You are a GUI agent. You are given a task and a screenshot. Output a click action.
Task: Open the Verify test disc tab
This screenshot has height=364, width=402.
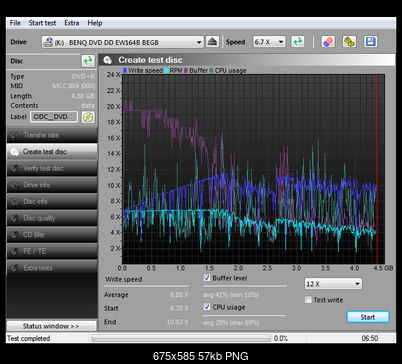(52, 168)
